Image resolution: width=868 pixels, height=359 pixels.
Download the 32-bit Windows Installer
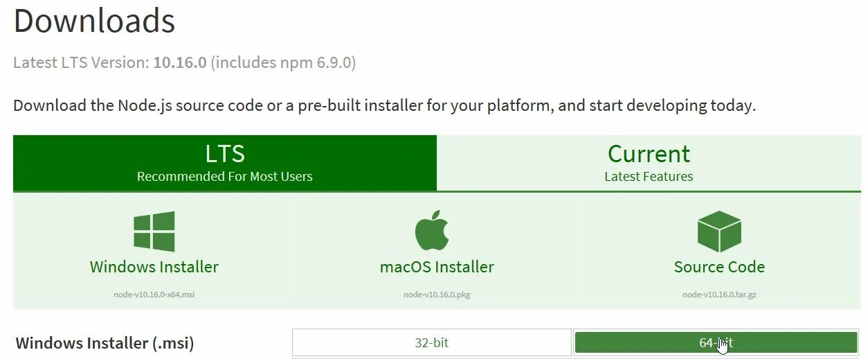coord(432,342)
